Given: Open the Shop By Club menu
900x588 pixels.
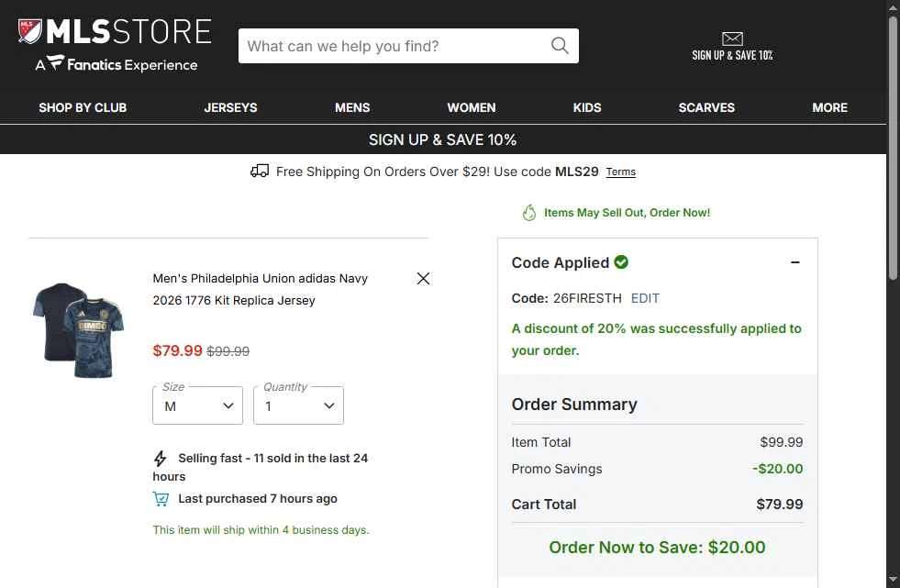Looking at the screenshot, I should coord(83,107).
